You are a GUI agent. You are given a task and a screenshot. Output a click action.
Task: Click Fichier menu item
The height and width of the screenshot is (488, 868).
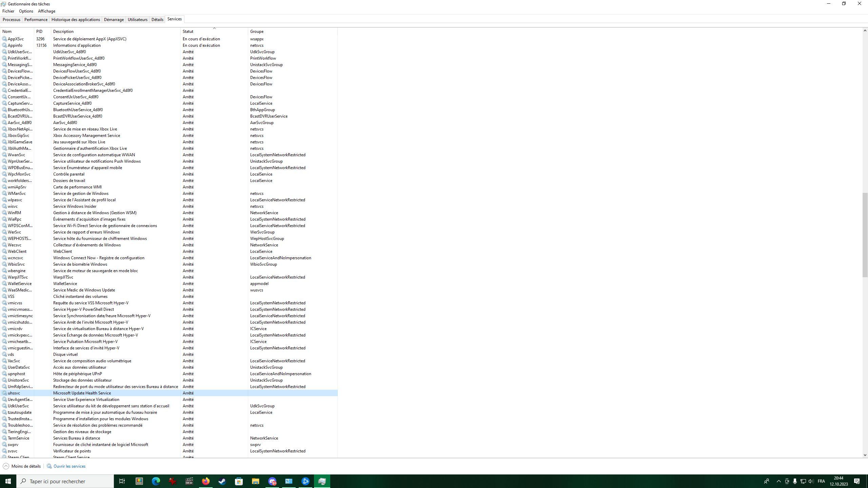(8, 11)
